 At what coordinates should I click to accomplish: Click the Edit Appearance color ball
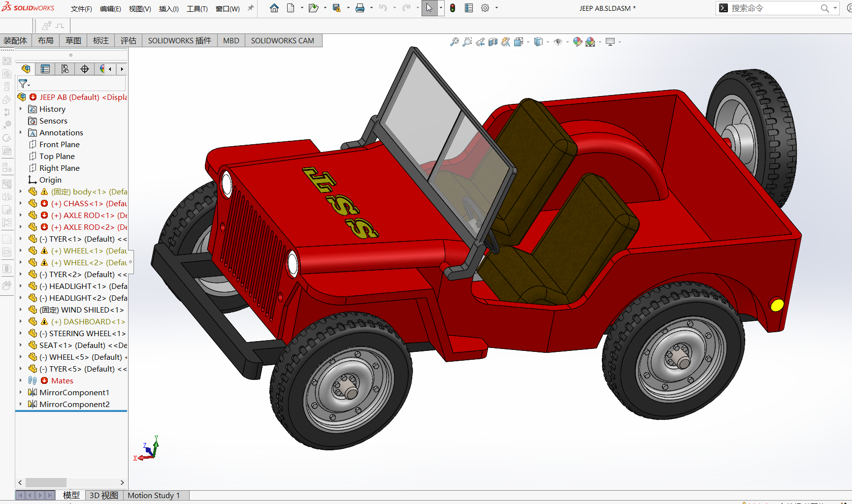coord(577,42)
